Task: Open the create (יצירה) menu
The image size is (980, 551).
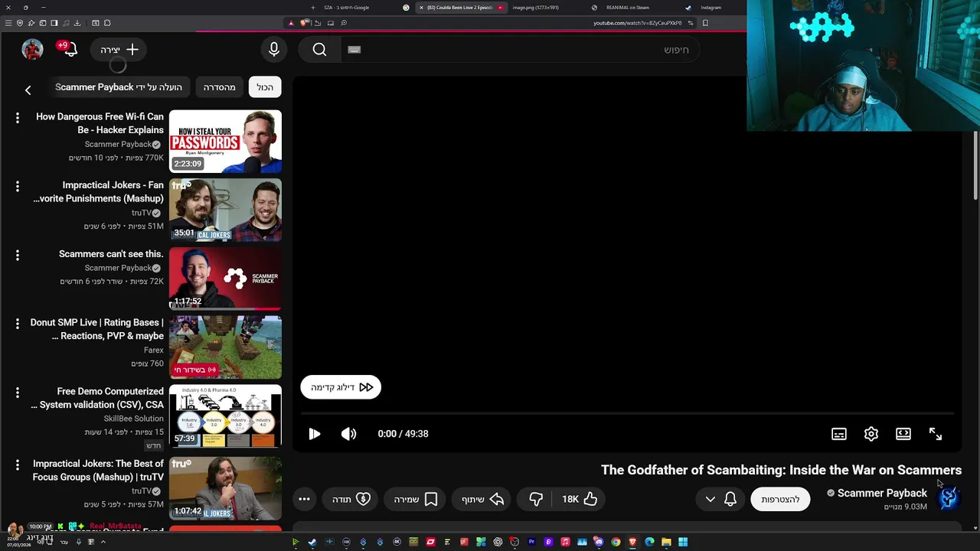Action: click(119, 50)
